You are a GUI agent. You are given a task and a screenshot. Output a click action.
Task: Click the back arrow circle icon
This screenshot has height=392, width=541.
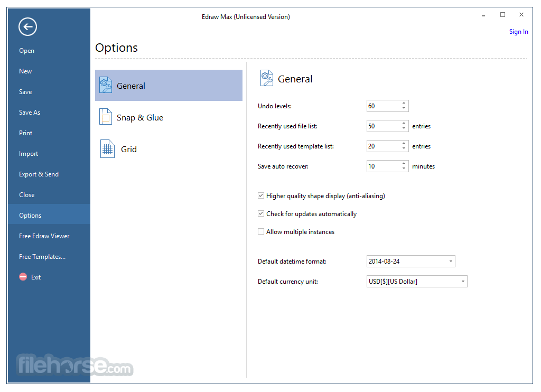[27, 26]
